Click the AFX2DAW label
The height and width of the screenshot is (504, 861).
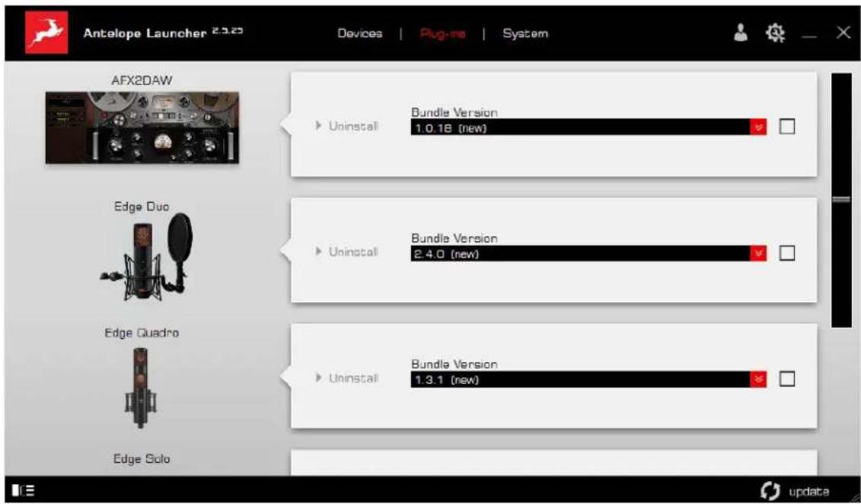click(142, 81)
